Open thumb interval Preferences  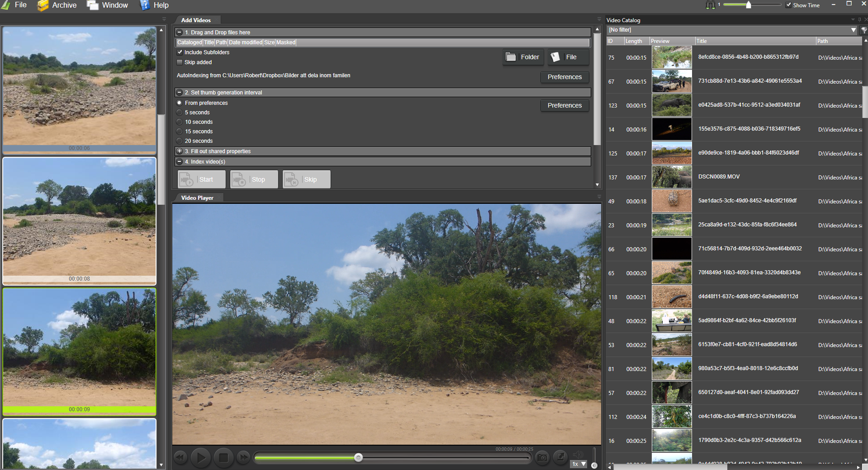(x=564, y=105)
